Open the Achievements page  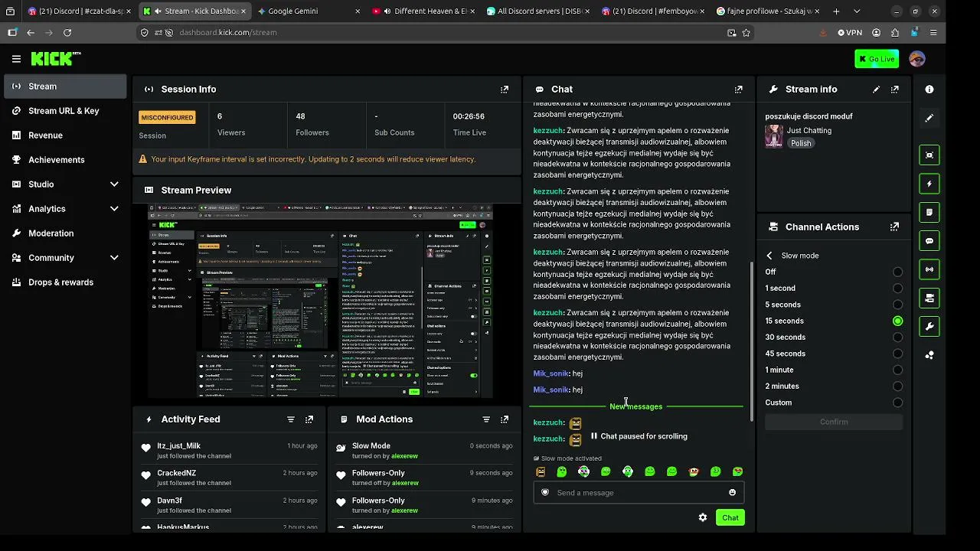pyautogui.click(x=65, y=160)
